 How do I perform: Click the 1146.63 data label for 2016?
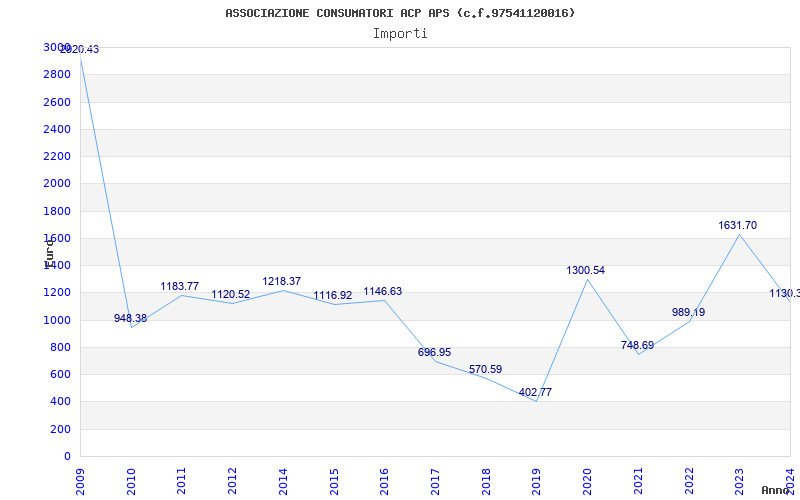(383, 291)
